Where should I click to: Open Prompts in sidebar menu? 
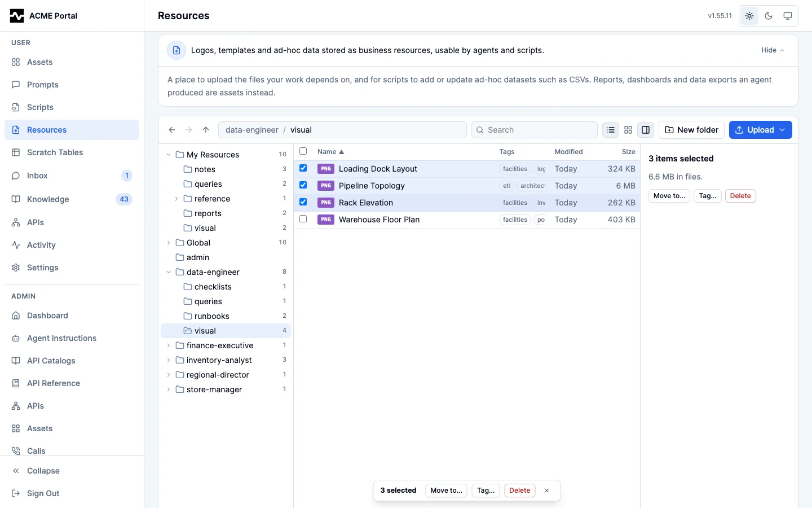pyautogui.click(x=72, y=85)
